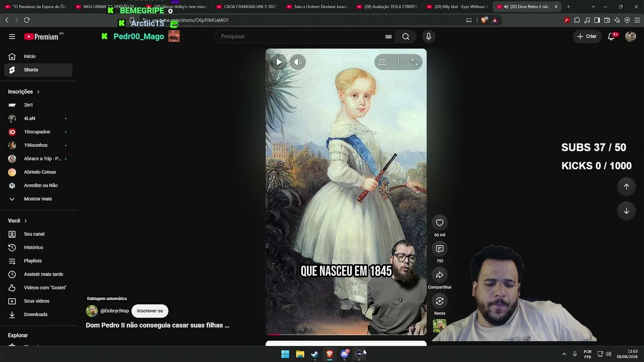Expand subscriptions with Mostrar mais
The image size is (644, 362).
(38, 199)
